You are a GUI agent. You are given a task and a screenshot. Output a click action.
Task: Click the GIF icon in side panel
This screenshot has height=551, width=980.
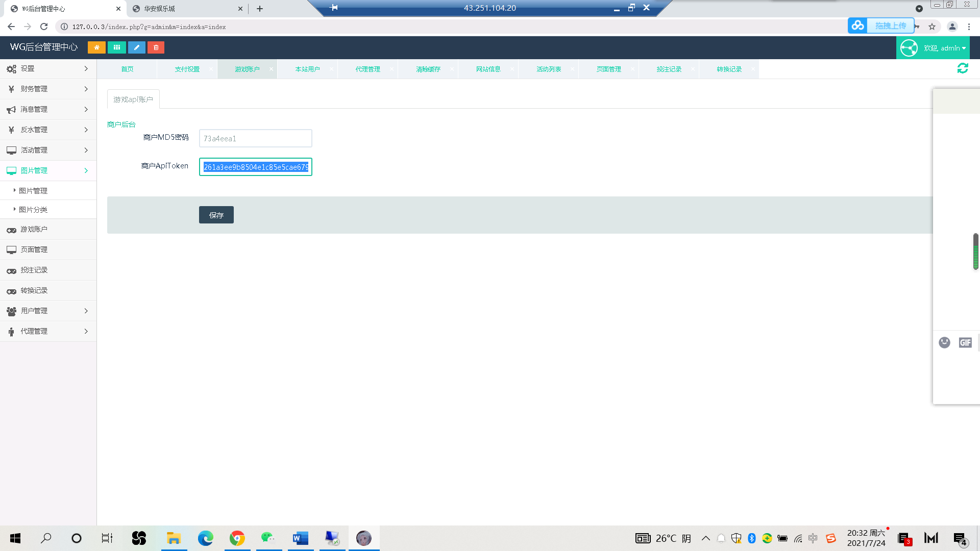click(x=965, y=343)
